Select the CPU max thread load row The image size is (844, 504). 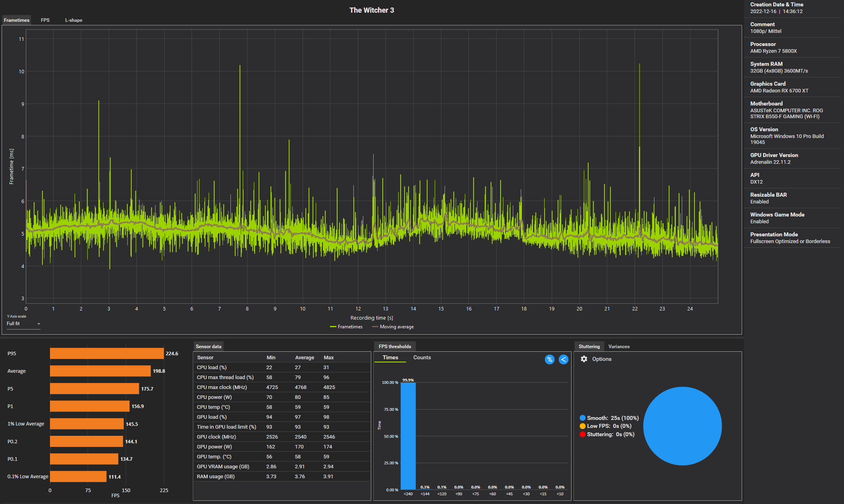tap(282, 378)
